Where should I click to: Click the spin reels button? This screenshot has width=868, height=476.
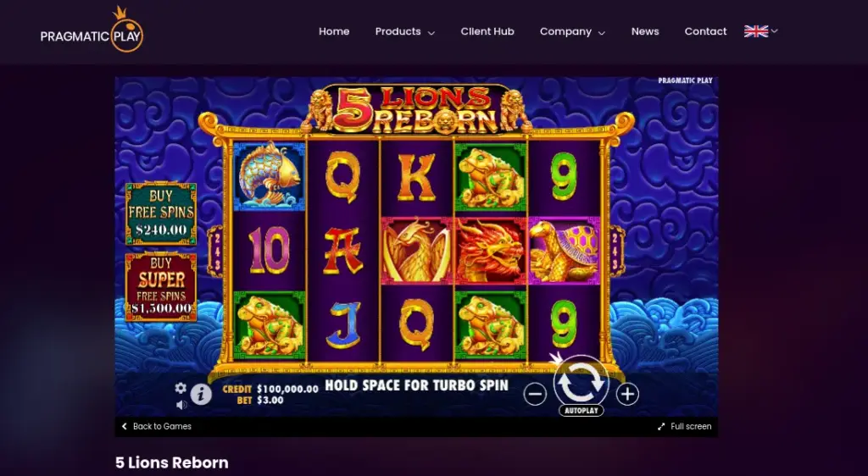(x=581, y=381)
